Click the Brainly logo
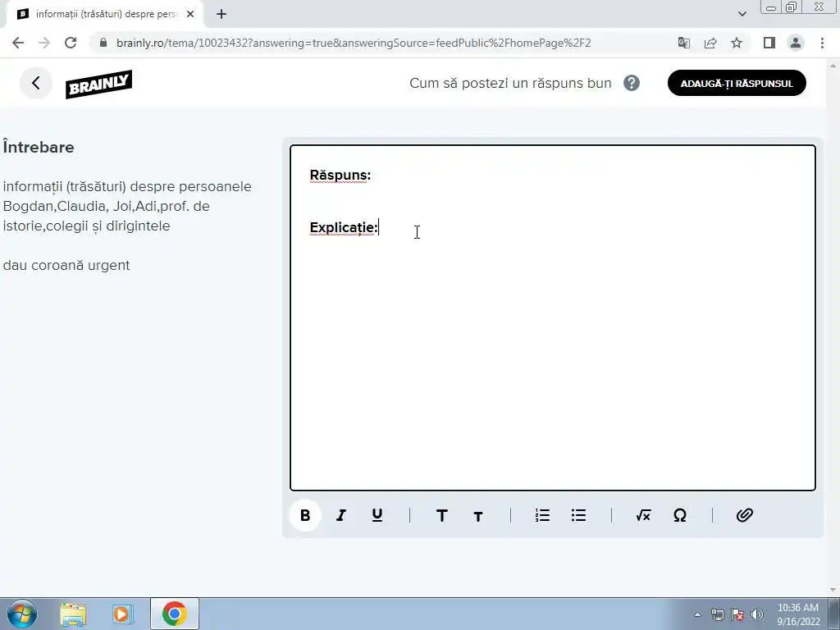 tap(98, 84)
